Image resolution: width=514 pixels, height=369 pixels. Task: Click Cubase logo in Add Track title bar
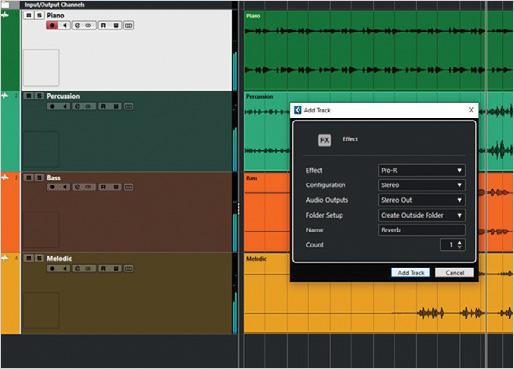298,110
